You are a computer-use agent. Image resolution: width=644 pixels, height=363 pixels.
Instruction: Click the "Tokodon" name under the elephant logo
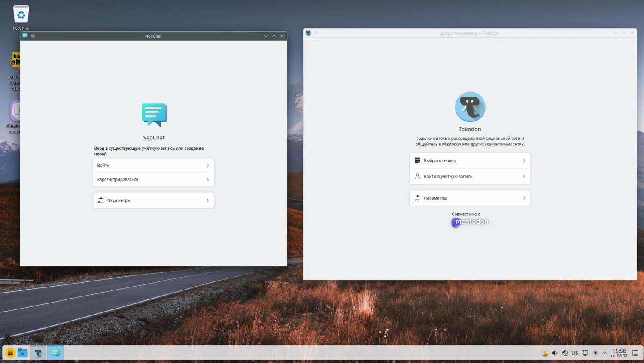coord(470,129)
